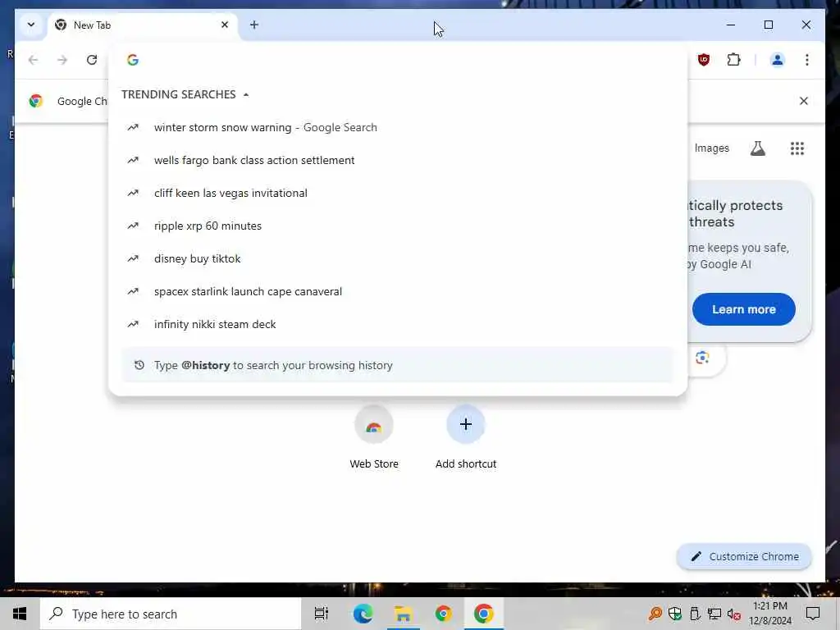Open the Extensions puzzle-piece menu

tap(733, 59)
